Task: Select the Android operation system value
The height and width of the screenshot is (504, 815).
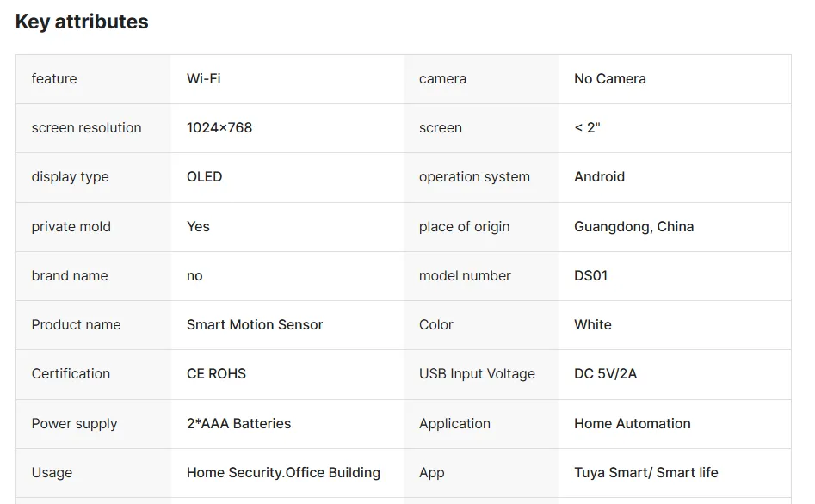Action: click(599, 177)
